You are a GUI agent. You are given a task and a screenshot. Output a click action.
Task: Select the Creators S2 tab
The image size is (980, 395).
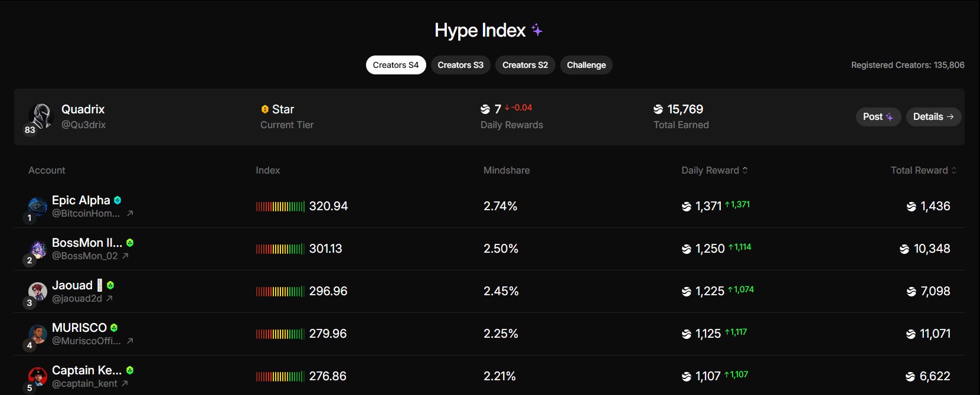pos(525,65)
